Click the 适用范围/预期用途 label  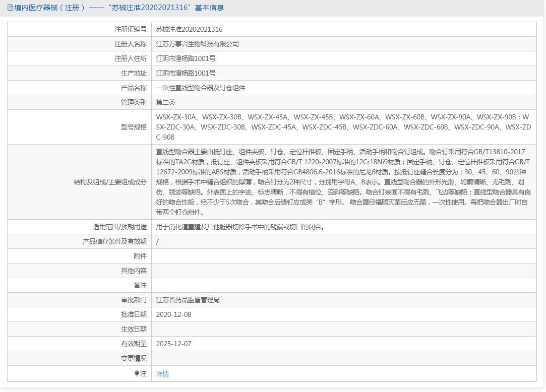coord(119,227)
